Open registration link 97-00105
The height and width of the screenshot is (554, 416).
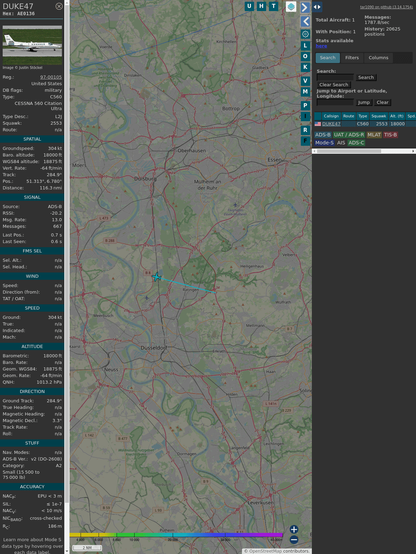(x=51, y=77)
